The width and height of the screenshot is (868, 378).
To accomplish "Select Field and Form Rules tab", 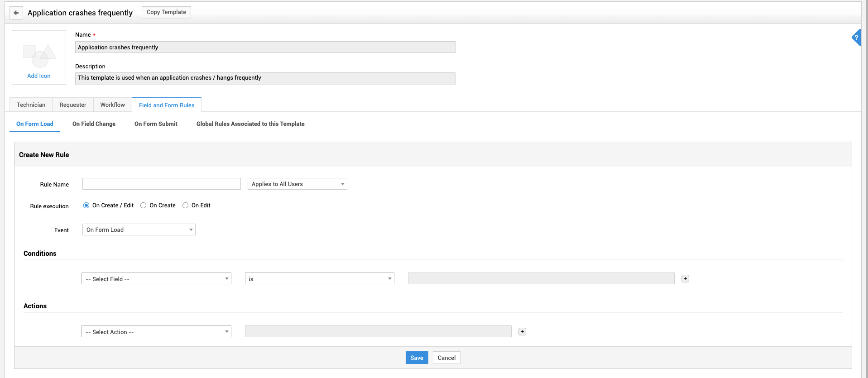I will click(x=167, y=105).
